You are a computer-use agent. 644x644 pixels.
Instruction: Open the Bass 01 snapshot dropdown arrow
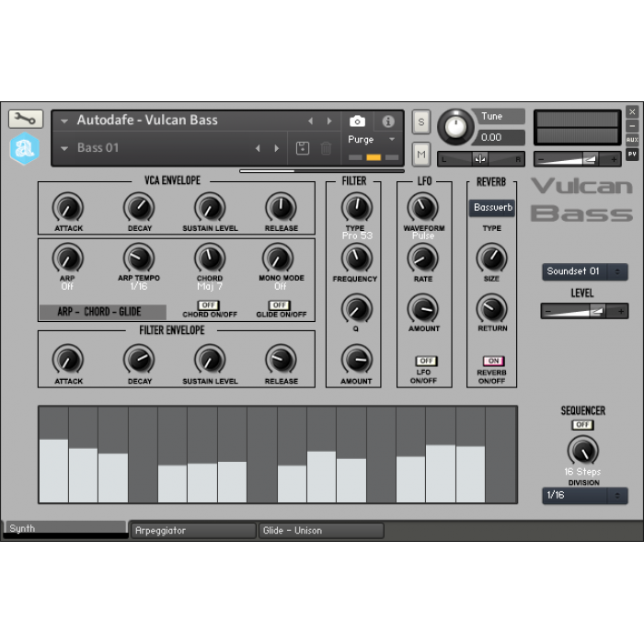point(64,149)
